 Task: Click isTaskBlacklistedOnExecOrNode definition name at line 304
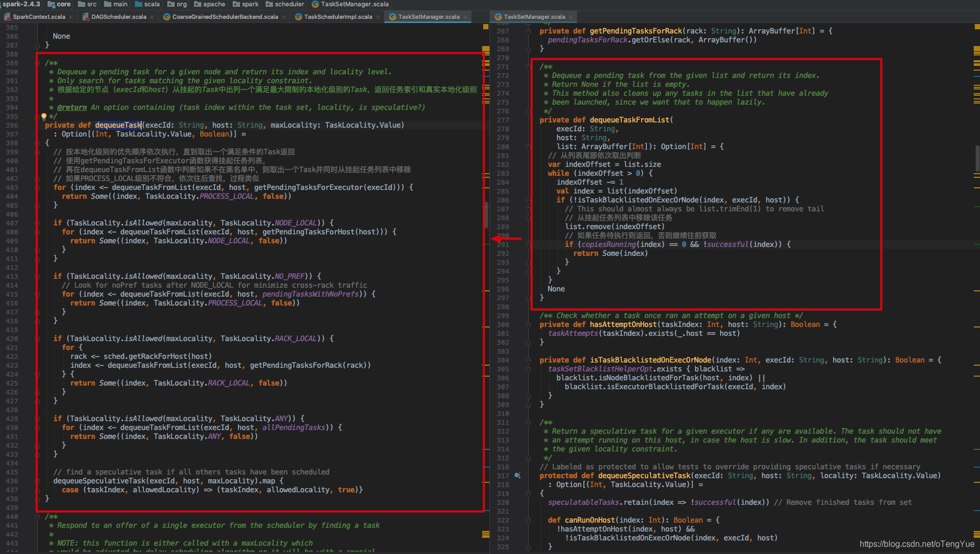(x=651, y=360)
